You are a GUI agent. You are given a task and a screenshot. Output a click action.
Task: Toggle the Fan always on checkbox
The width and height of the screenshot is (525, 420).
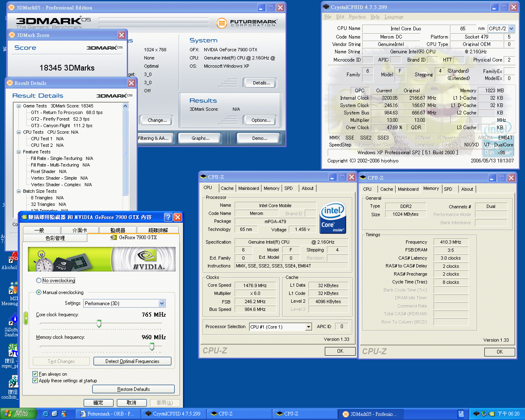(35, 374)
